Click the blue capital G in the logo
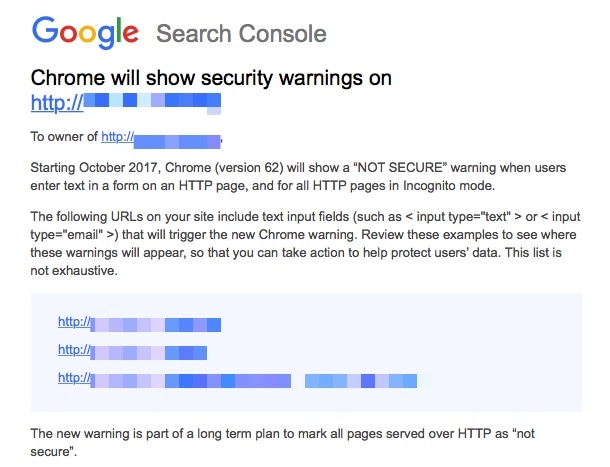The height and width of the screenshot is (467, 610). [45, 30]
